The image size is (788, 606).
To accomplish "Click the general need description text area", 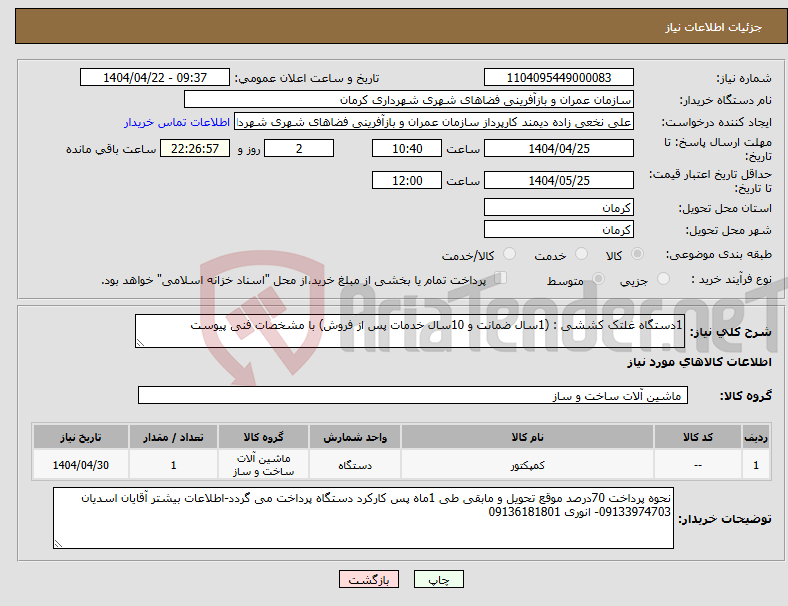I will click(410, 331).
